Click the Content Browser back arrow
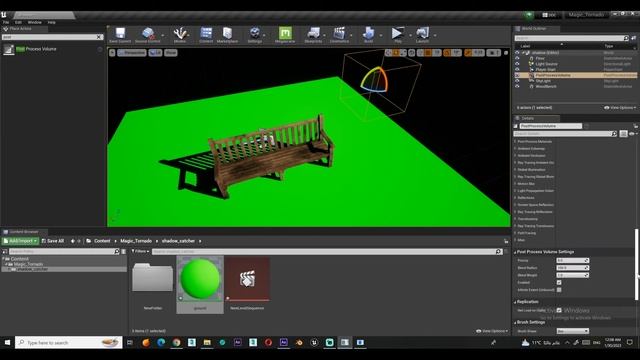640x360 pixels. (73, 241)
